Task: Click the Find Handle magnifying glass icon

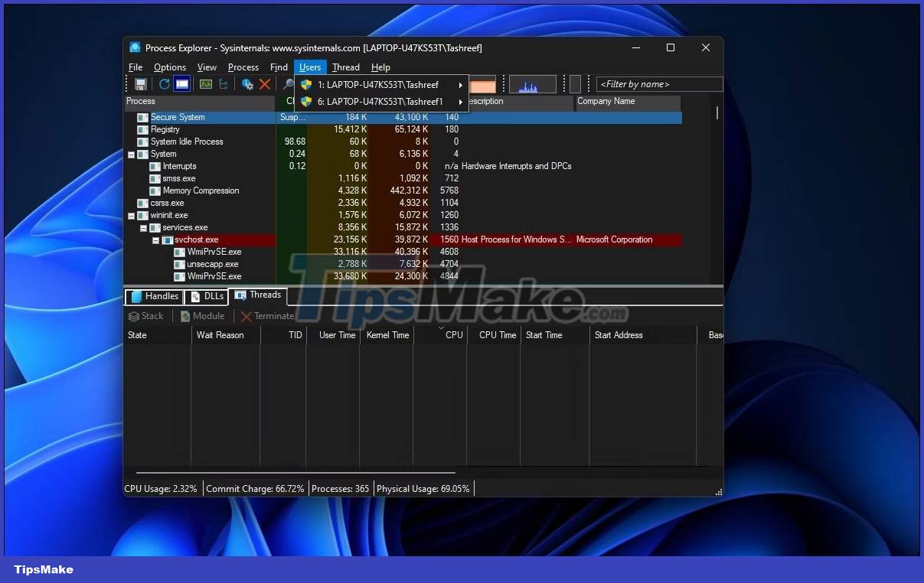Action: (287, 84)
